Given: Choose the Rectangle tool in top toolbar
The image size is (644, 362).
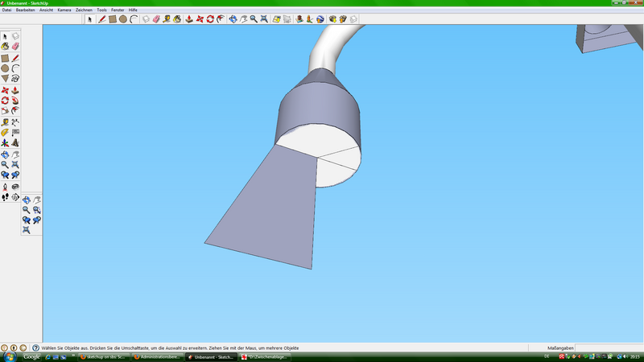Looking at the screenshot, I should point(113,19).
